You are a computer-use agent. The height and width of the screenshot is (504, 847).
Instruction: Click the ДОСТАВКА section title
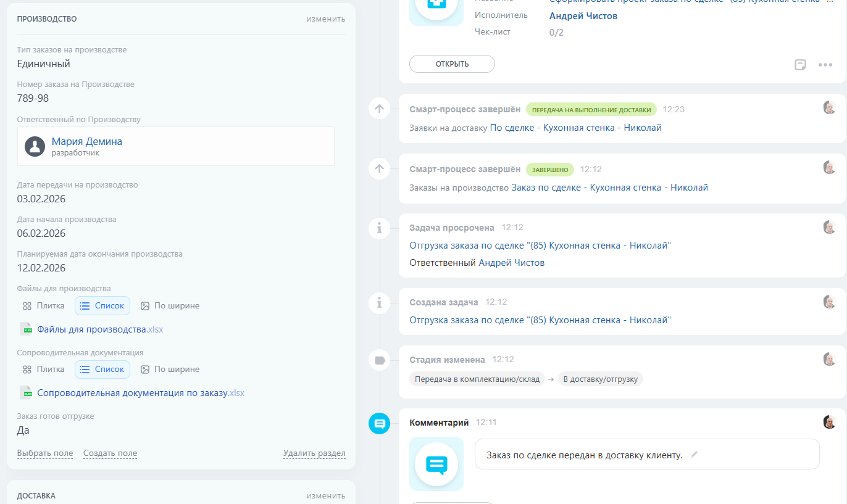tap(36, 496)
